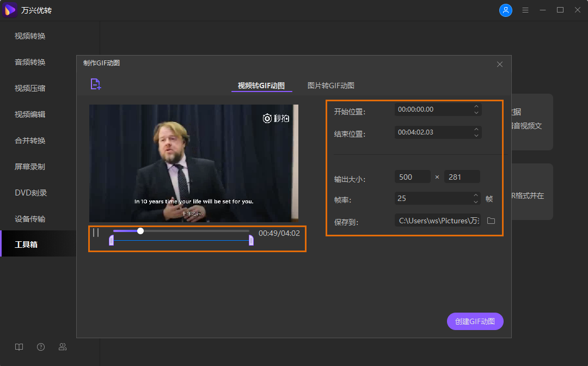Click the add file icon in dialog
Image resolution: width=588 pixels, height=366 pixels.
point(96,84)
